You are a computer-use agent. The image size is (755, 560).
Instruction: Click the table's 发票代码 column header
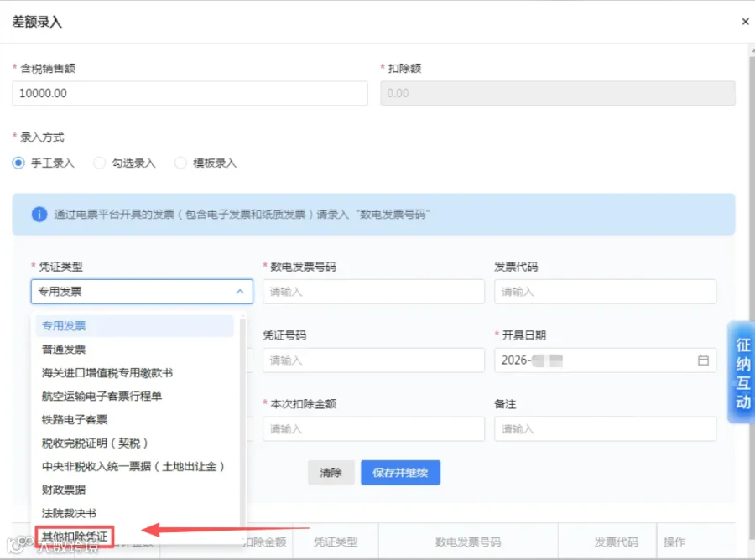click(x=617, y=542)
